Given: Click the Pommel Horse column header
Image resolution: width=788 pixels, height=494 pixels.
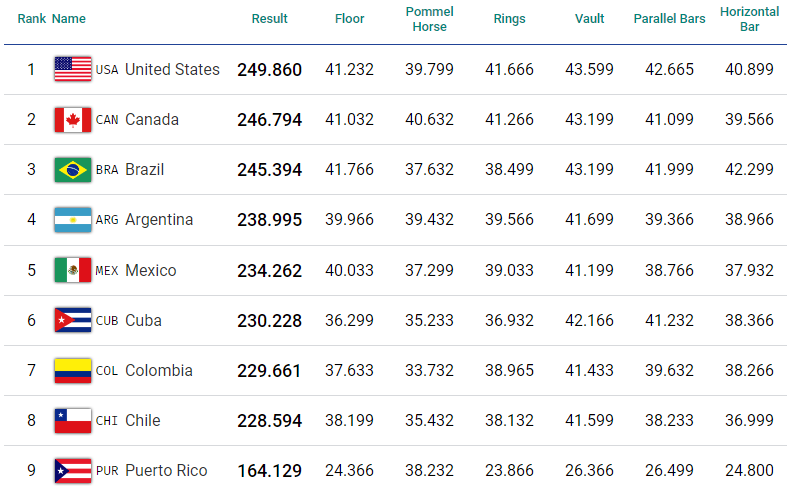Looking at the screenshot, I should pos(432,19).
